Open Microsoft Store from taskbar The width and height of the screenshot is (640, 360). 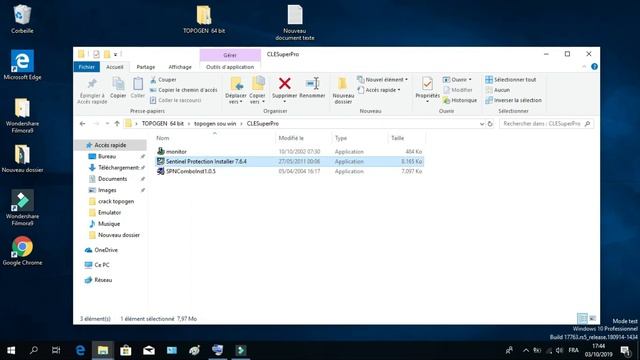pyautogui.click(x=126, y=350)
